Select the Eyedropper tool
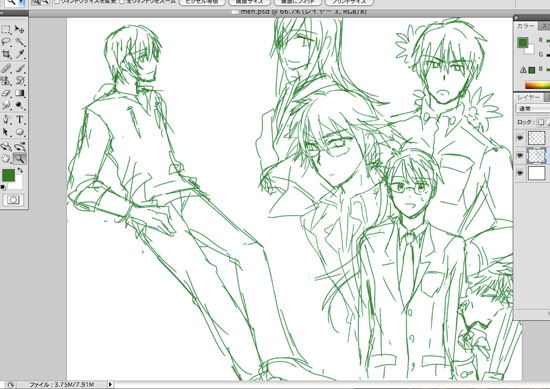This screenshot has width=550, height=389. [20, 54]
